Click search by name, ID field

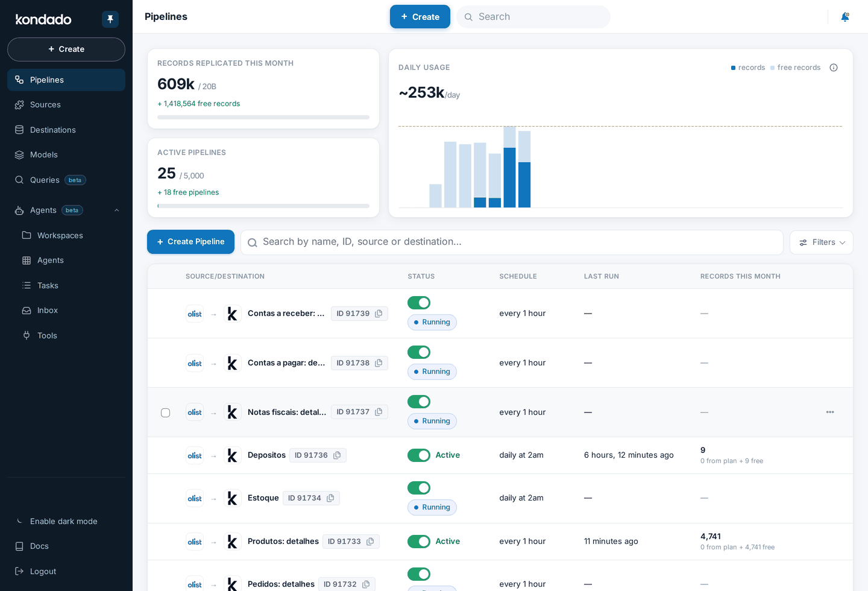tap(512, 242)
